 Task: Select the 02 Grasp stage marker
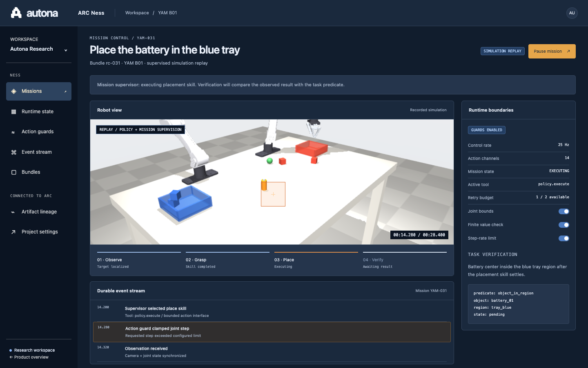227,260
